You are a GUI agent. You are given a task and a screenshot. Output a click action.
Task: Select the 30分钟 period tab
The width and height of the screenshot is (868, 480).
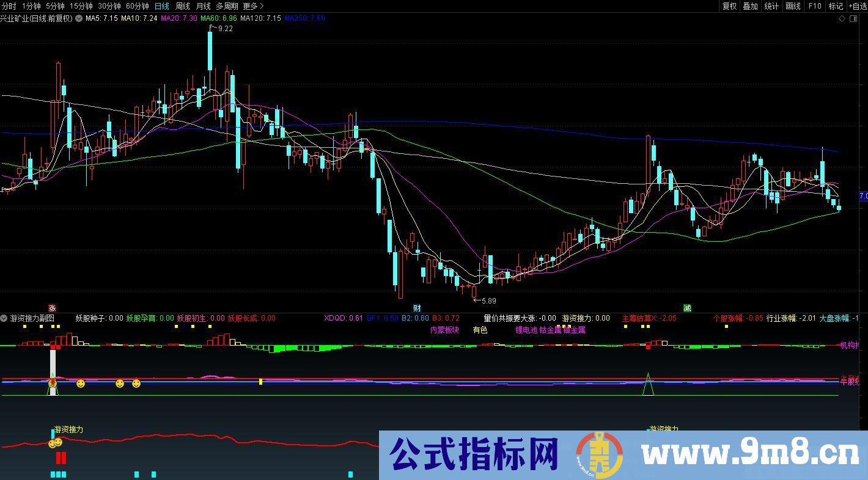(x=109, y=6)
